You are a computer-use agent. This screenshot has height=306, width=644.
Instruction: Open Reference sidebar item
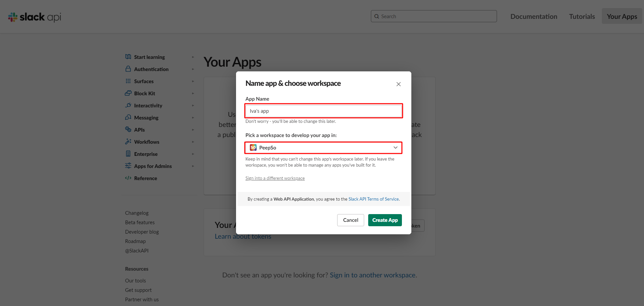(146, 178)
